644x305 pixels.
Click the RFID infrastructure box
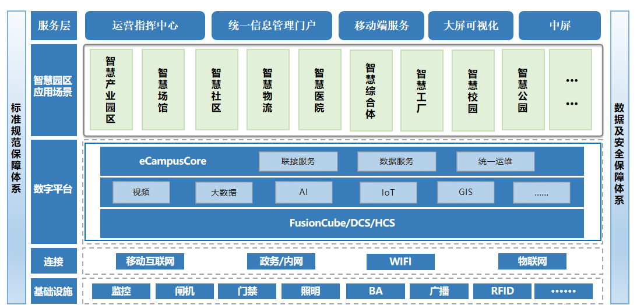[x=502, y=291]
